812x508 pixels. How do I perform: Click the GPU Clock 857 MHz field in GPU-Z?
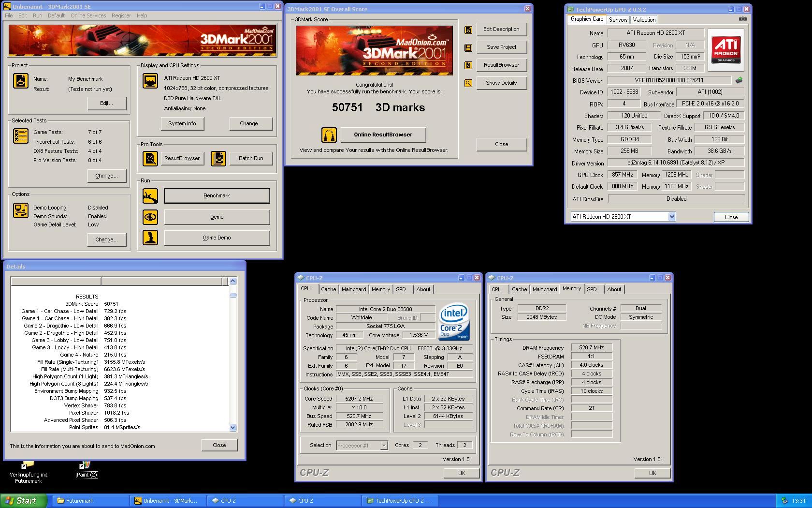(x=623, y=175)
